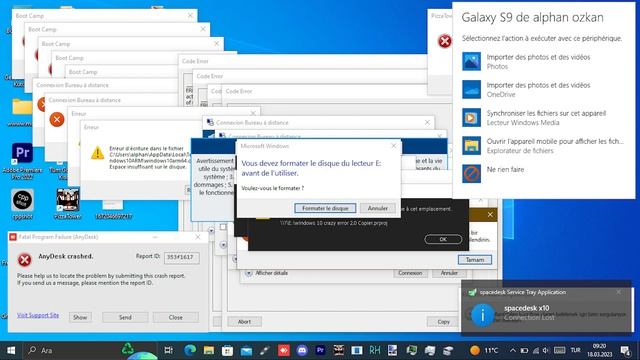Close the Microsoft Windows format dialog
This screenshot has height=360, width=640.
click(x=393, y=146)
